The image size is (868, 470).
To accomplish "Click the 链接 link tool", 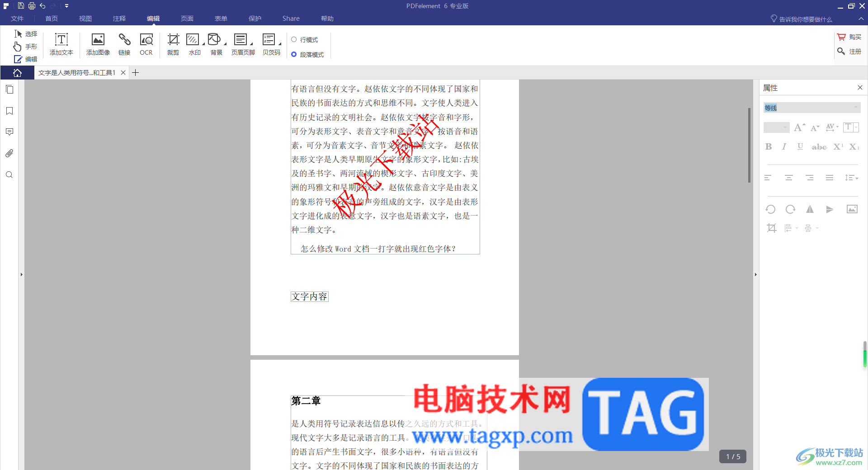I will click(124, 44).
